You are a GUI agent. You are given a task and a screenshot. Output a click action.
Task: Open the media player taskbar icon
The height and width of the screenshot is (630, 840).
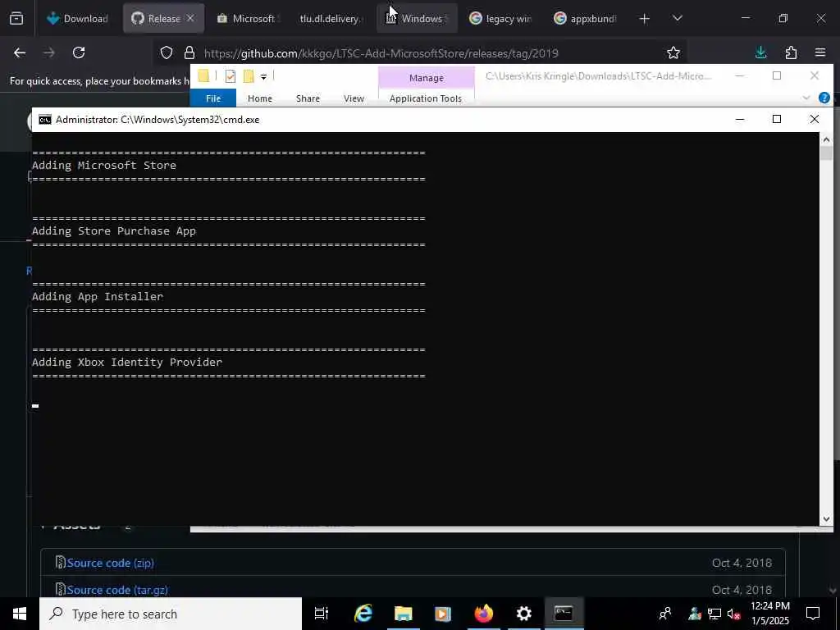click(442, 614)
